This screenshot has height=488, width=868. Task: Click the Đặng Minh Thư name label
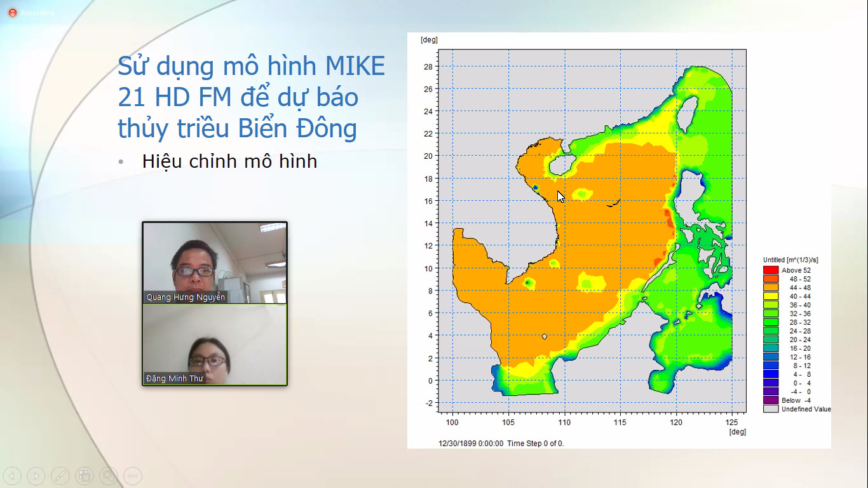(175, 379)
